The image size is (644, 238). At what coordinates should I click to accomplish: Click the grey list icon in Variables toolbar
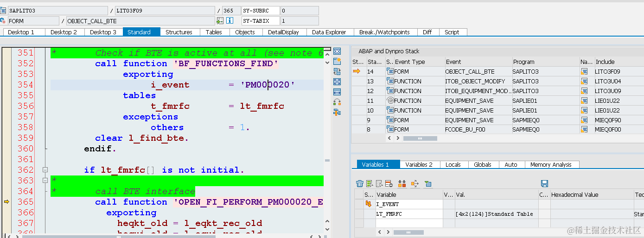click(x=379, y=183)
